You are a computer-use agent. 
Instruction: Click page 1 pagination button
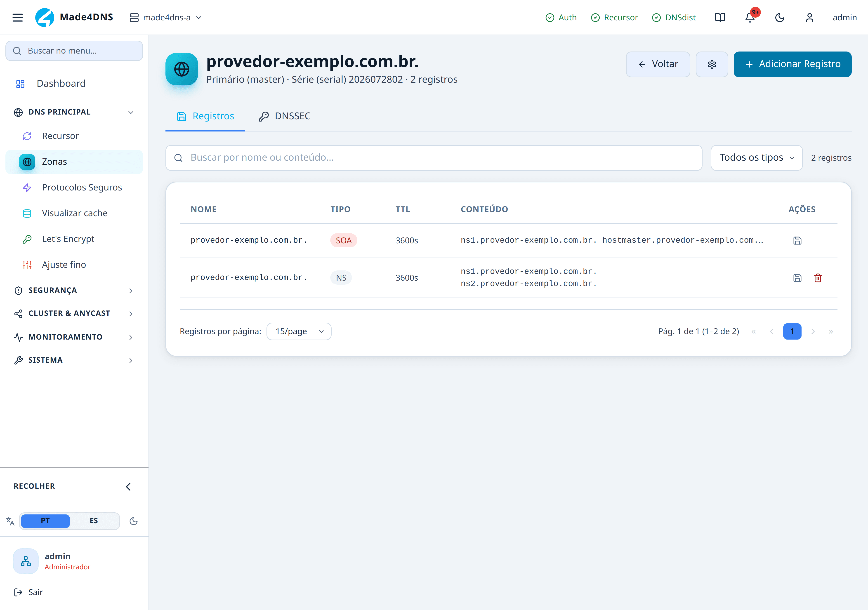pyautogui.click(x=792, y=331)
